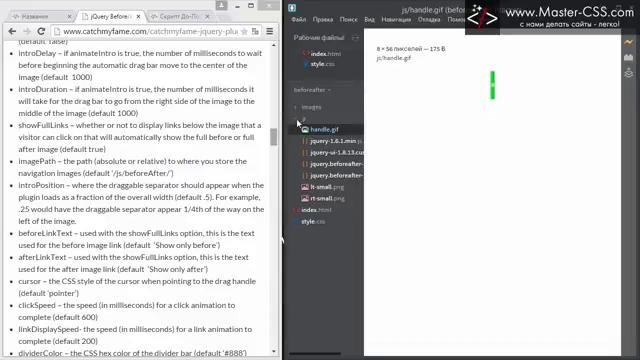
Task: Open the Навигация menu in Brackets
Action: 396,20
